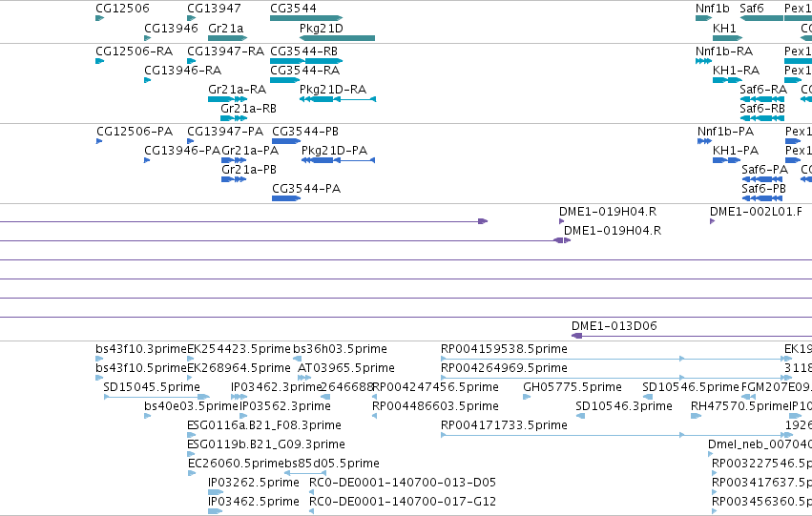Click the AT03965.5prime EST label
812x516 pixels.
click(346, 368)
